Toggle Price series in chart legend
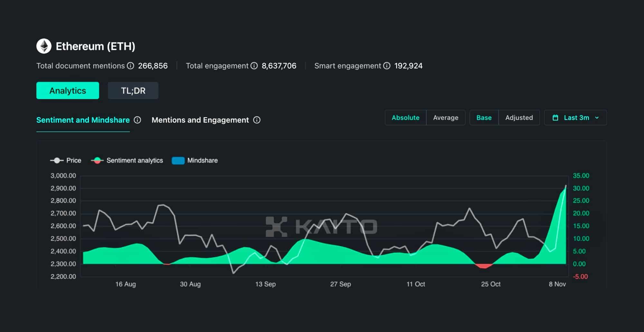The height and width of the screenshot is (332, 644). pos(66,161)
